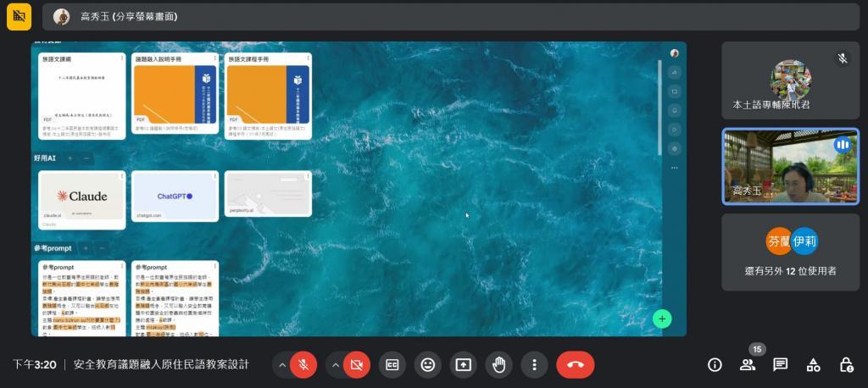Click the present screen icon

pos(464,365)
